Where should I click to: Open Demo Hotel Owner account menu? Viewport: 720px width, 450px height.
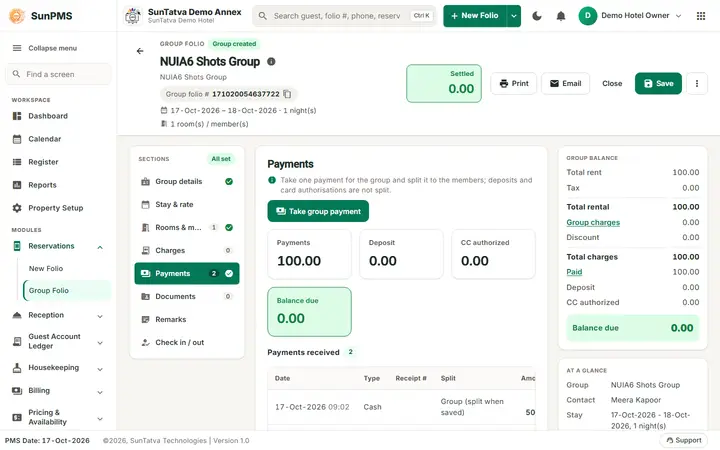click(x=630, y=16)
